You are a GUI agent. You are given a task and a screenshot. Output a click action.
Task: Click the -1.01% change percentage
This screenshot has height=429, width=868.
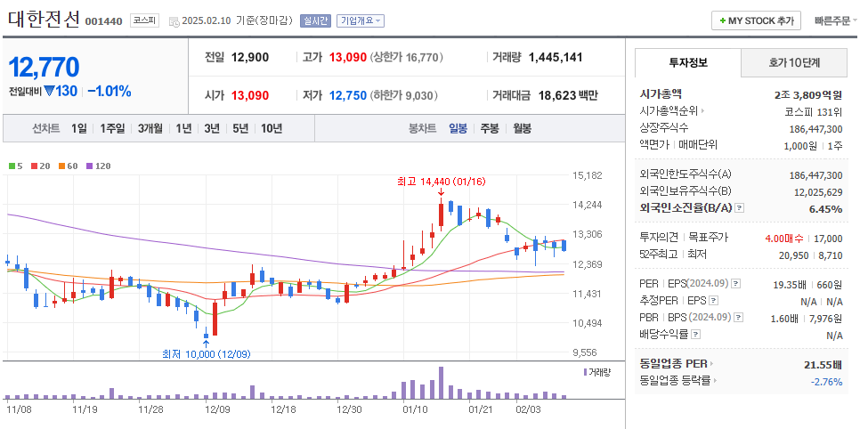pos(109,92)
